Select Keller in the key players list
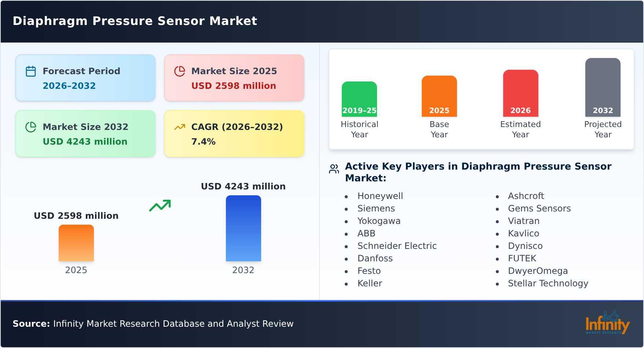Screen dimensions: 644x348 click(370, 283)
